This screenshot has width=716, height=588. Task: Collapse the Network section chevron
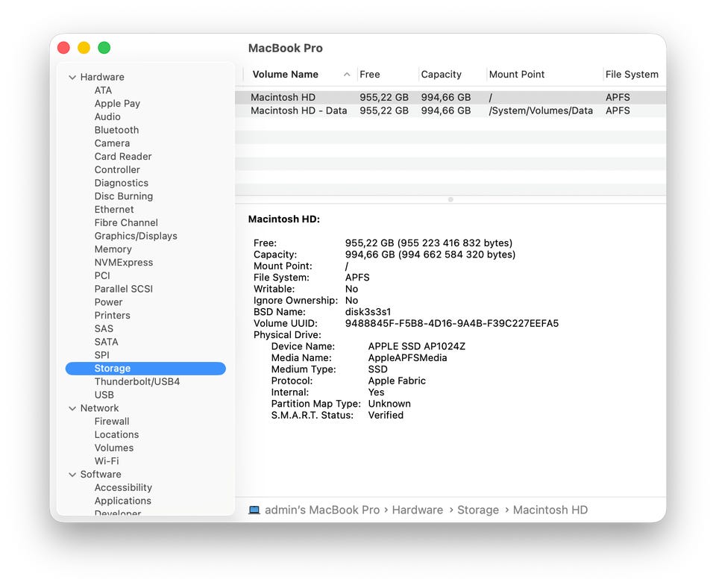(x=72, y=408)
